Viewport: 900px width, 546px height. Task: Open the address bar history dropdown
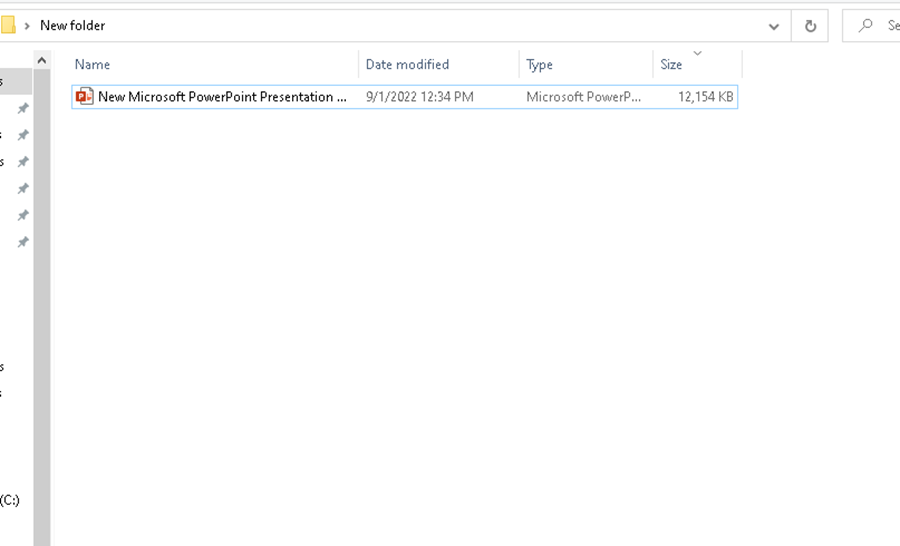pyautogui.click(x=774, y=26)
